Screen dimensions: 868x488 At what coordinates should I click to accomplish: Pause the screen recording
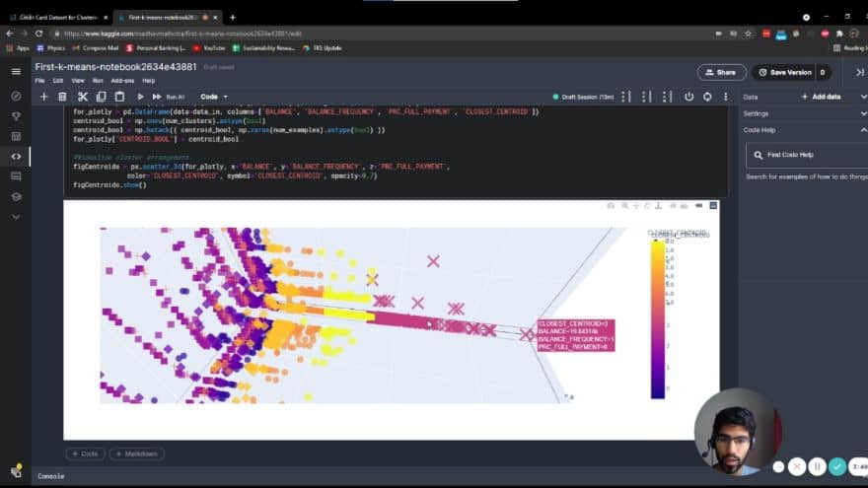pos(817,467)
